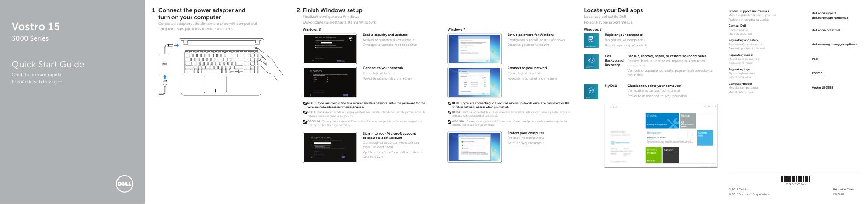Screen dimensions: 868x204
Task: Click the English NOTE icon under Windows 8
Action: click(305, 104)
